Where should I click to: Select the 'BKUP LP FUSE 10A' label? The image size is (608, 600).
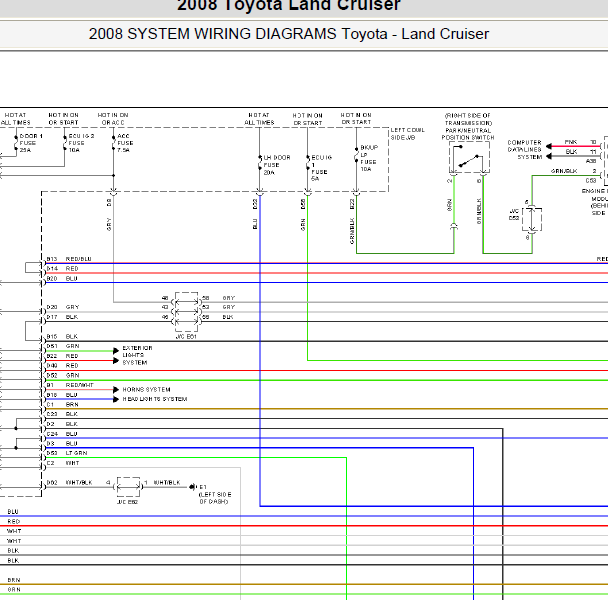[x=369, y=158]
